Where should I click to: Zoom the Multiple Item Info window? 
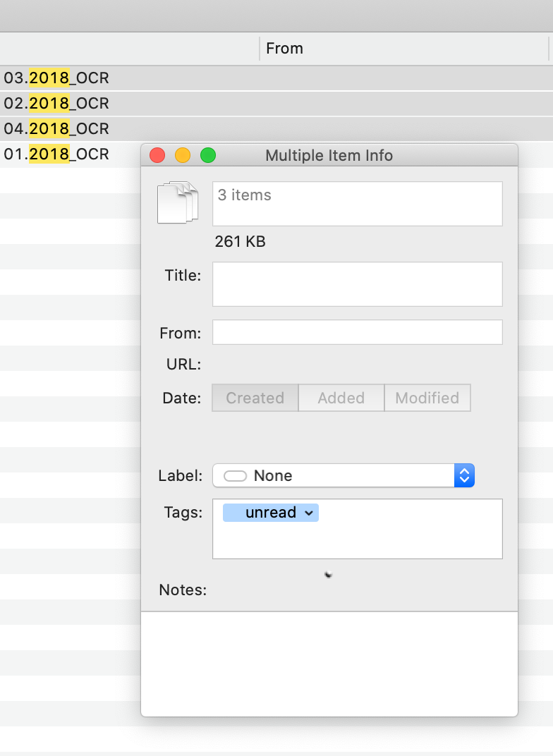[208, 155]
